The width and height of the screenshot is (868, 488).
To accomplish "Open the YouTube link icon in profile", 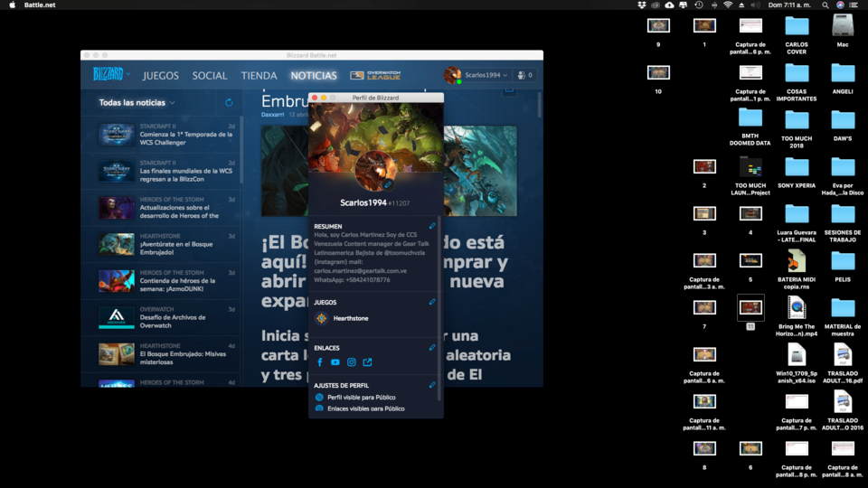I will 335,362.
